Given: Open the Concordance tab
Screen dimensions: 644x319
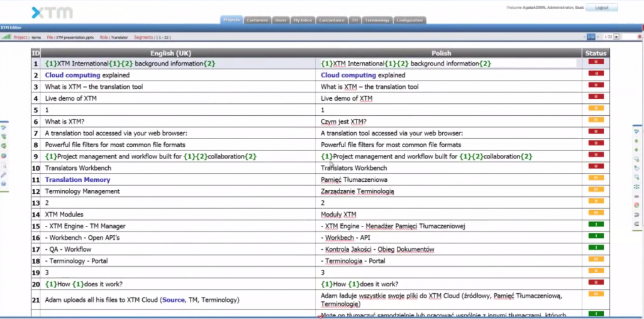Looking at the screenshot, I should 332,20.
